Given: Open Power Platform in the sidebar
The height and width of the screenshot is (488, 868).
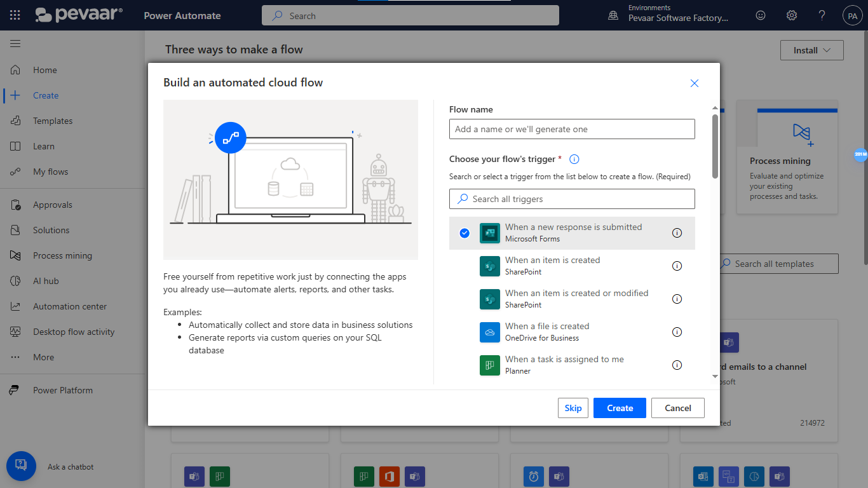Looking at the screenshot, I should click(63, 390).
